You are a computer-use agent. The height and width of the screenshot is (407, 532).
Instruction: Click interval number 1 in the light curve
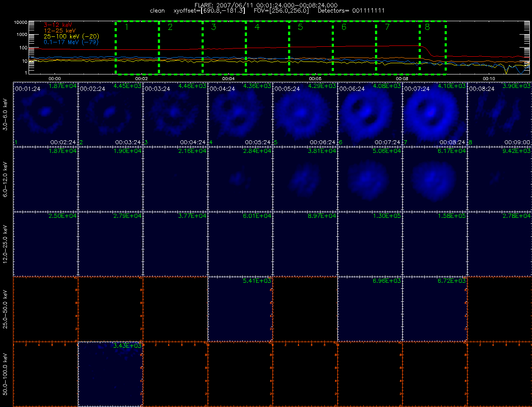tap(126, 27)
